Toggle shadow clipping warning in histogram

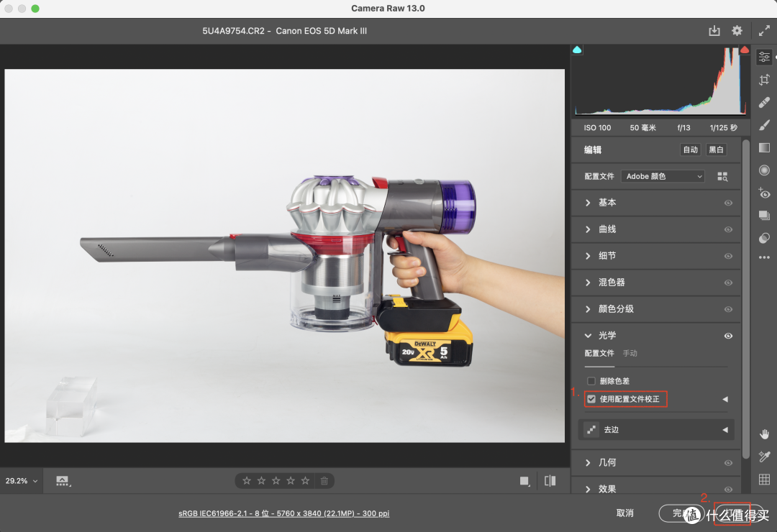coord(577,50)
